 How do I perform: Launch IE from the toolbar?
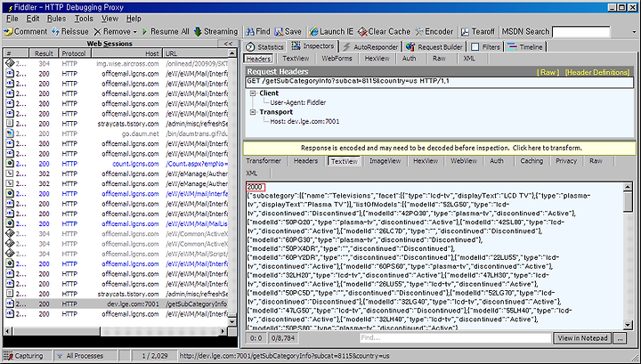[x=331, y=32]
